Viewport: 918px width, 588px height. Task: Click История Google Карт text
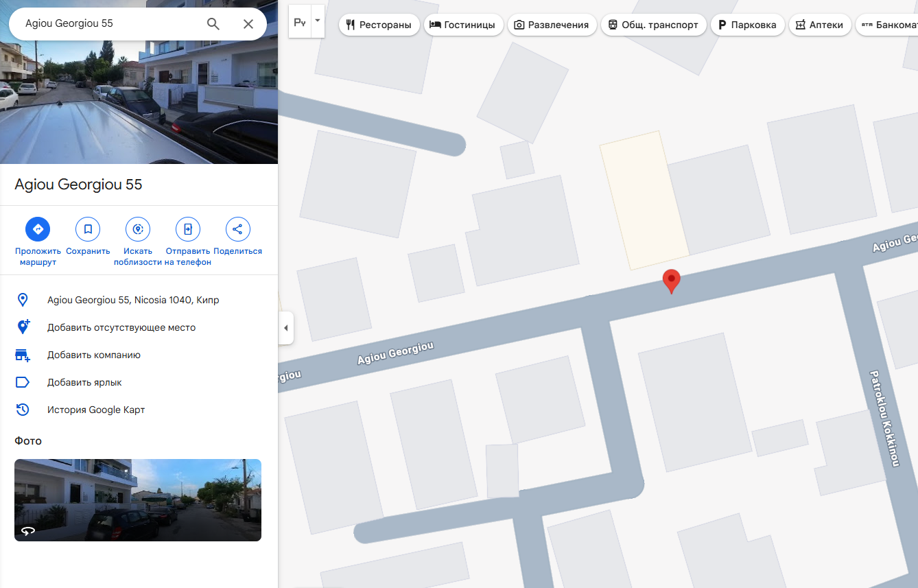pos(96,410)
